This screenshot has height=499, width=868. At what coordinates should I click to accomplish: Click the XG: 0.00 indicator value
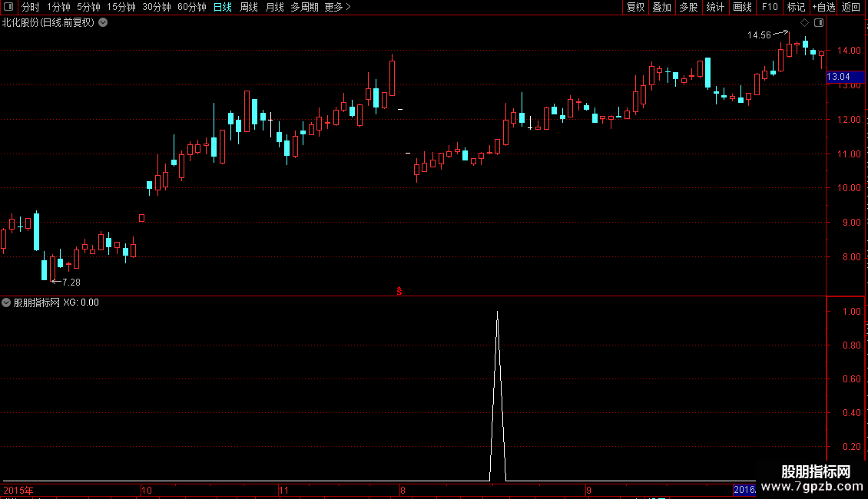pos(81,302)
